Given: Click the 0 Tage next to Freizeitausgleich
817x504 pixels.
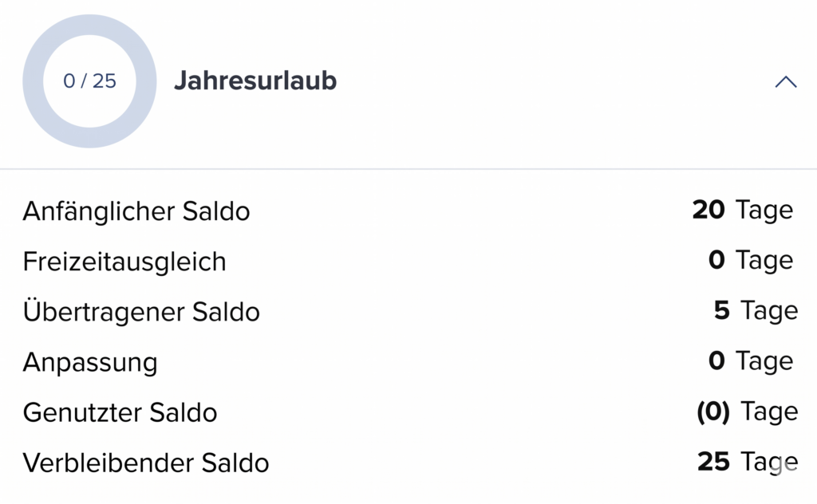Looking at the screenshot, I should [750, 260].
